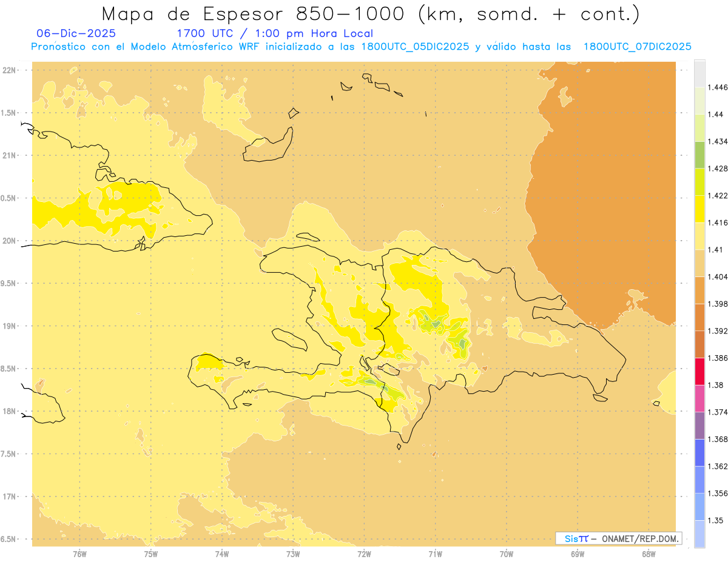Click the colorbar value '1.368'

(x=719, y=439)
